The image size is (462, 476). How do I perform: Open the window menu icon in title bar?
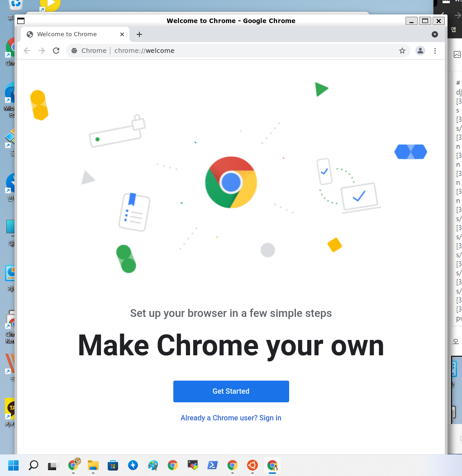coord(21,21)
